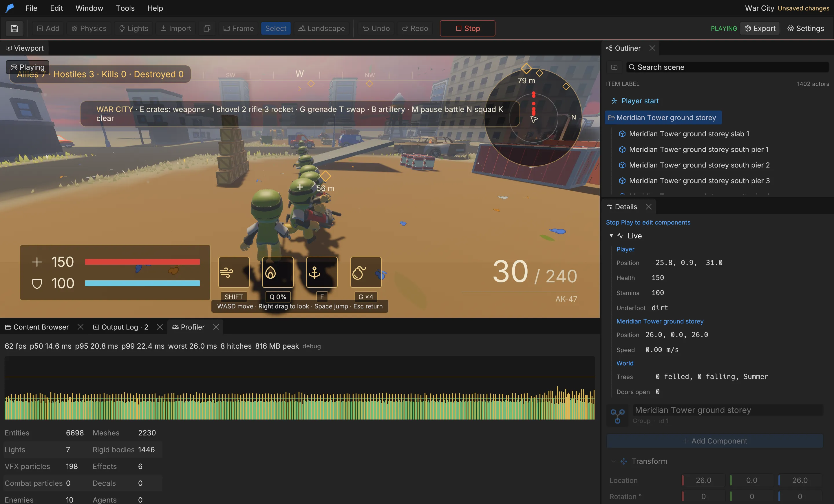Open the Help menu
834x504 pixels.
coord(155,8)
